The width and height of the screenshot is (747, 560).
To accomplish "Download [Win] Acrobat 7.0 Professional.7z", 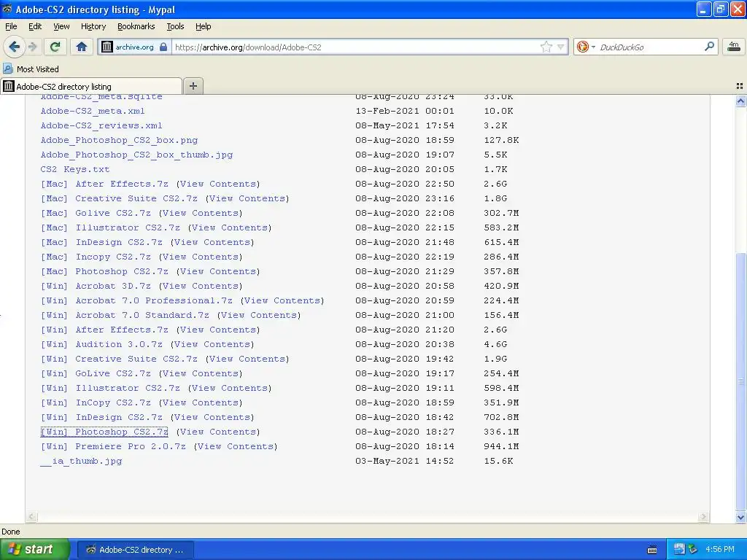I will click(136, 300).
